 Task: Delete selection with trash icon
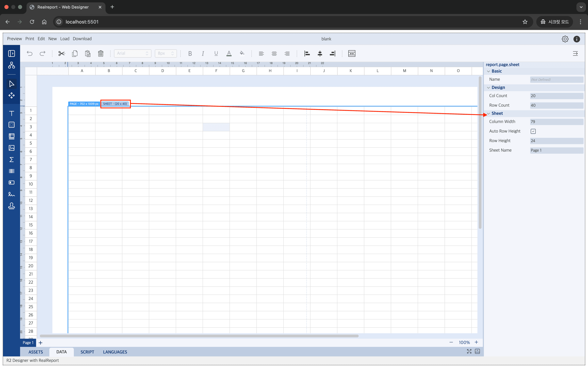(101, 53)
